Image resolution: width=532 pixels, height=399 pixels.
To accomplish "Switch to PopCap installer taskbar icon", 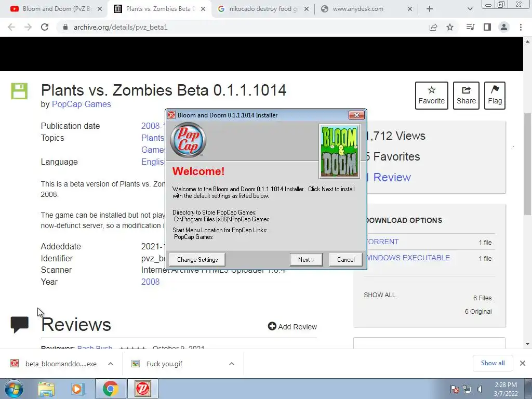I will click(x=142, y=389).
